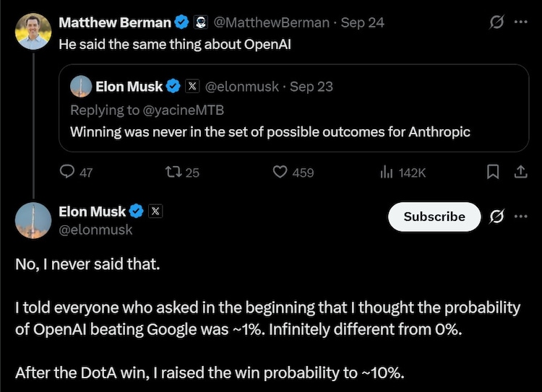542x392 pixels.
Task: Subscribe to Elon Musk
Action: pos(434,217)
